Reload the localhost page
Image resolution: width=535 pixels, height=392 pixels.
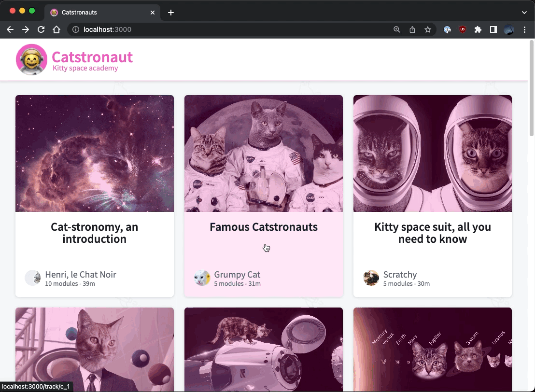[x=41, y=29]
